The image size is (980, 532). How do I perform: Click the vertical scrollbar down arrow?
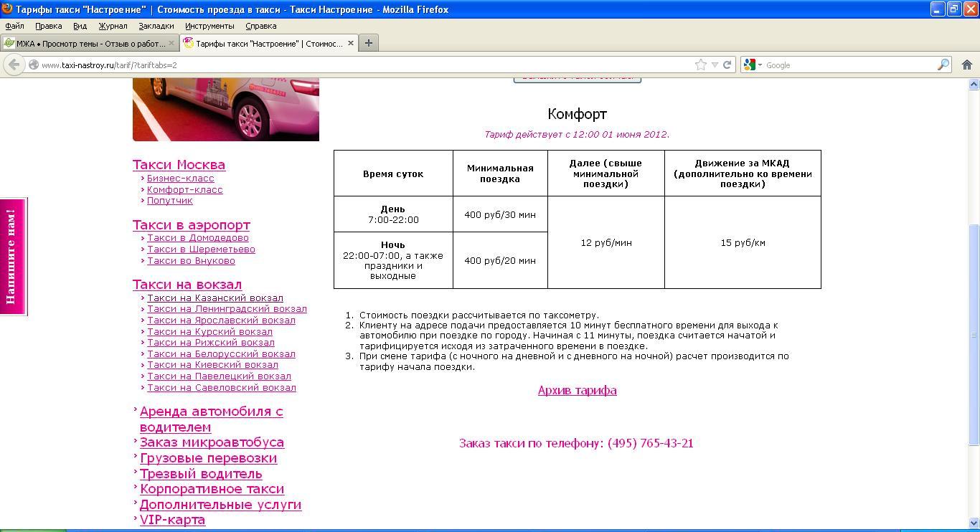(974, 523)
